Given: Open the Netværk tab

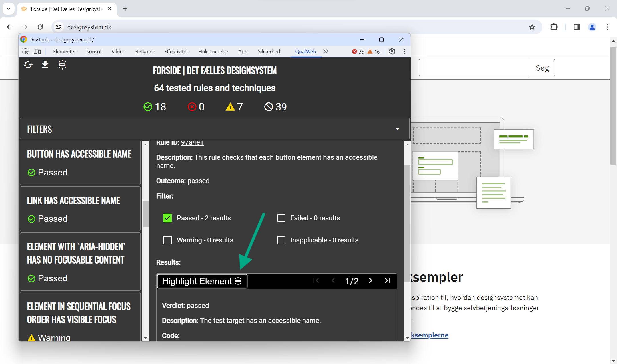Looking at the screenshot, I should coord(144,52).
